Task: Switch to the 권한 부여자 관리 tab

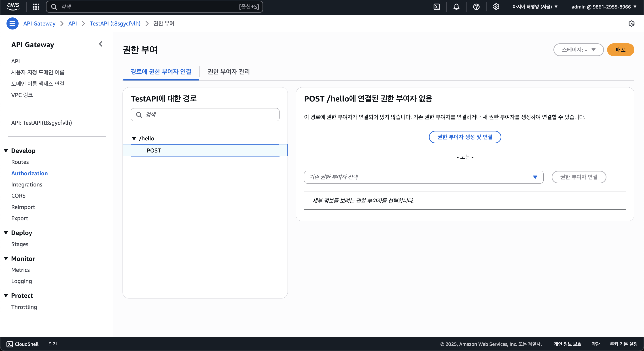Action: tap(228, 72)
